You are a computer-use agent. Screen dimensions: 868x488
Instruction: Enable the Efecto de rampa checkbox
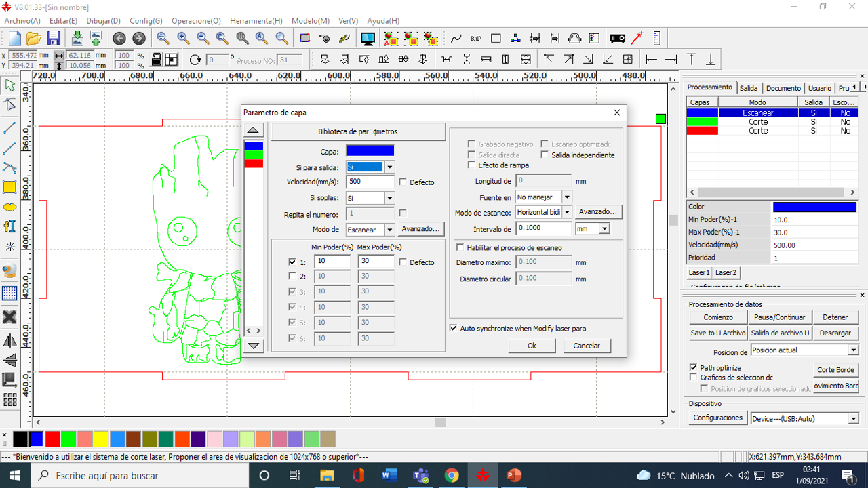(x=472, y=165)
